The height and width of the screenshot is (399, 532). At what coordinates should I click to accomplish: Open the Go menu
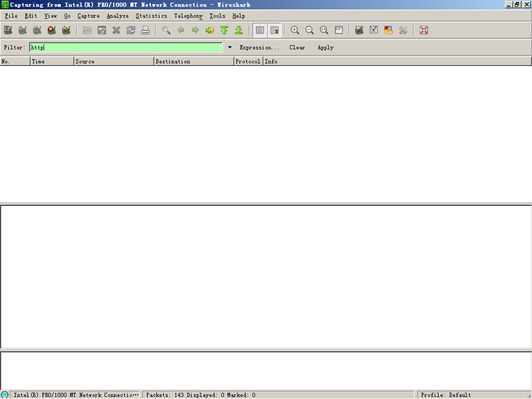coord(67,16)
